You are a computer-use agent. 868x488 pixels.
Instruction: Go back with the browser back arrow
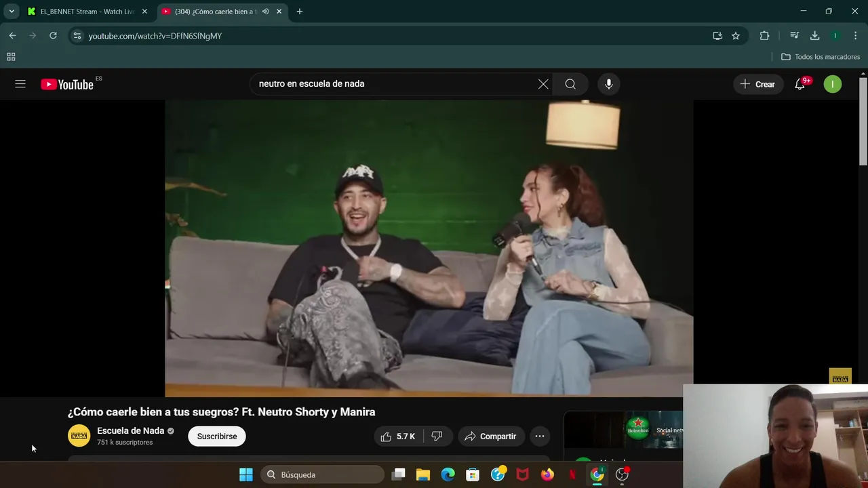(x=12, y=36)
